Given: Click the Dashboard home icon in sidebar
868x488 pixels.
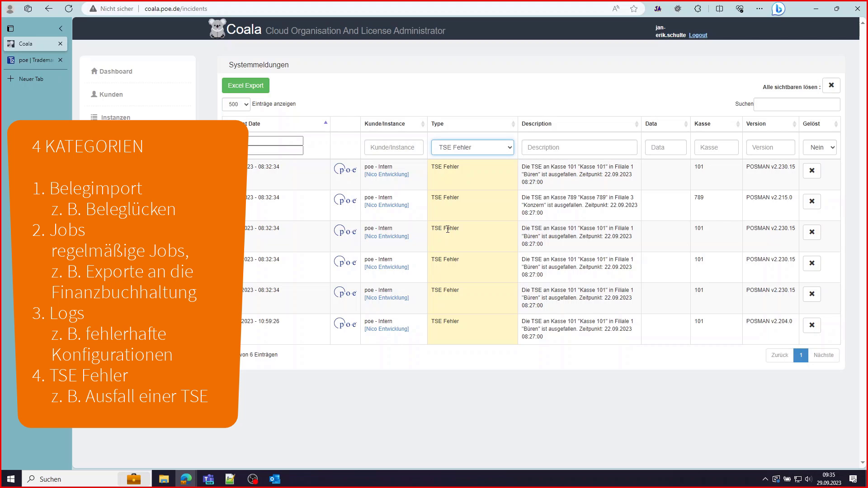Looking at the screenshot, I should click(94, 71).
